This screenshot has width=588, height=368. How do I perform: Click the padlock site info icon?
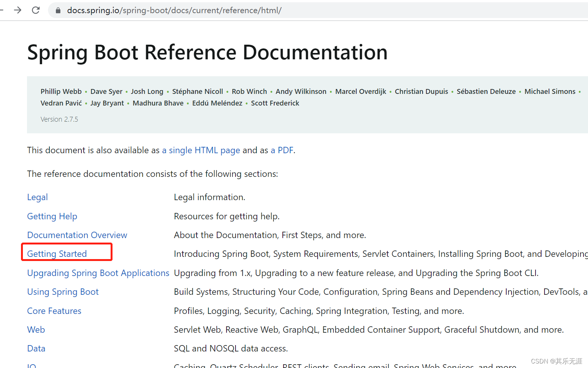58,11
